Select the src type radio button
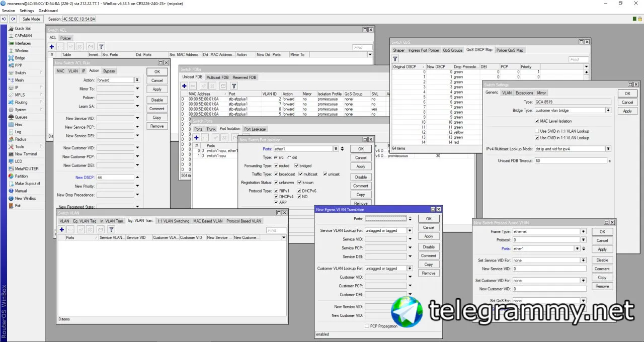Viewport: 644px width, 342px height. (x=275, y=157)
